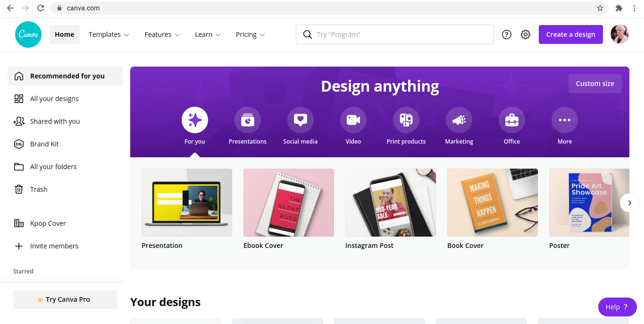
Task: Click the Custom size button
Action: pyautogui.click(x=595, y=84)
